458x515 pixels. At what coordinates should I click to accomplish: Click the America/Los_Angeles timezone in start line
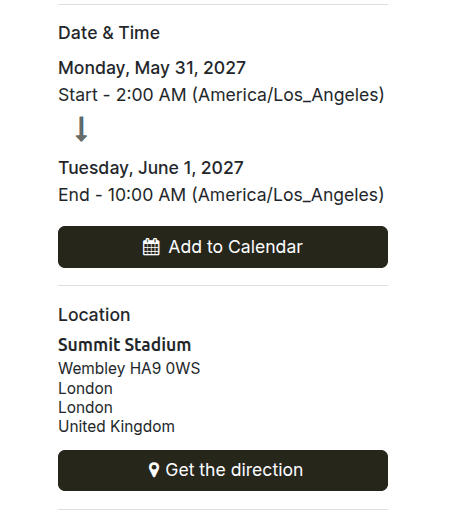(288, 95)
